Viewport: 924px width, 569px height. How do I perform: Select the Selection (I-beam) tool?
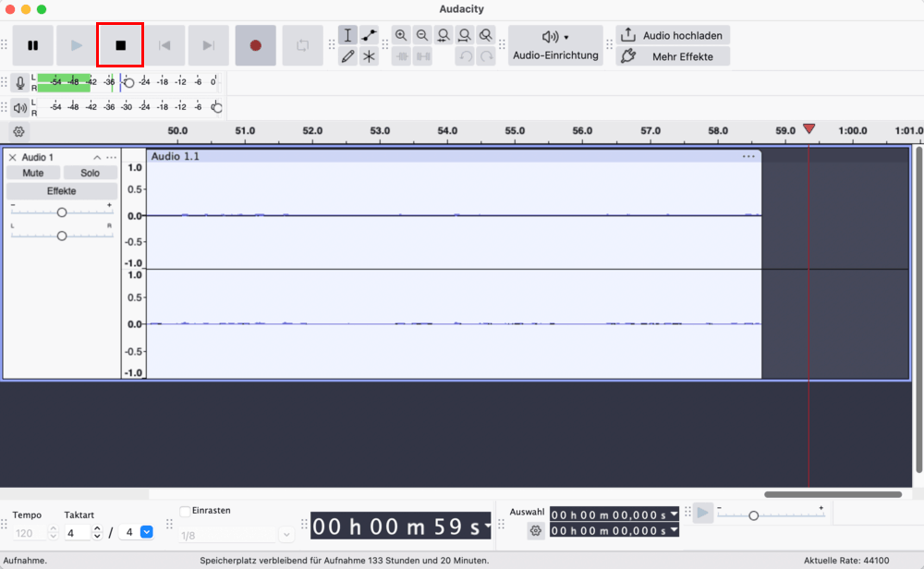click(347, 35)
